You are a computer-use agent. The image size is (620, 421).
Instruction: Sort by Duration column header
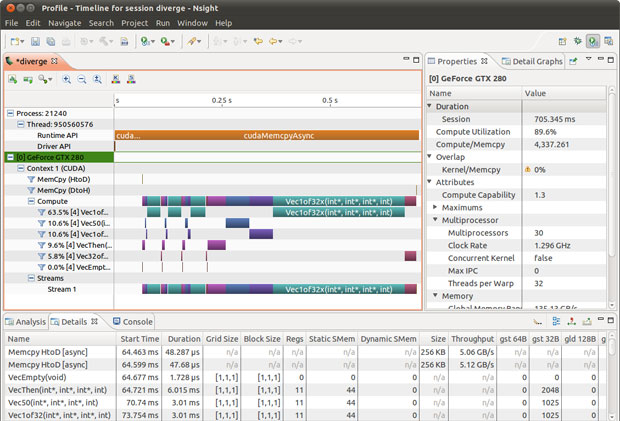click(x=183, y=339)
